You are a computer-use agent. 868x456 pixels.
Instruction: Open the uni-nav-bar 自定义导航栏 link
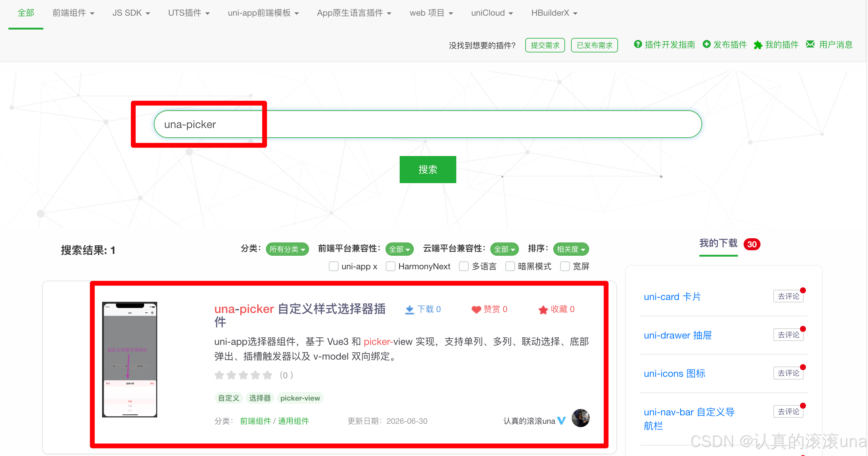[x=689, y=419]
